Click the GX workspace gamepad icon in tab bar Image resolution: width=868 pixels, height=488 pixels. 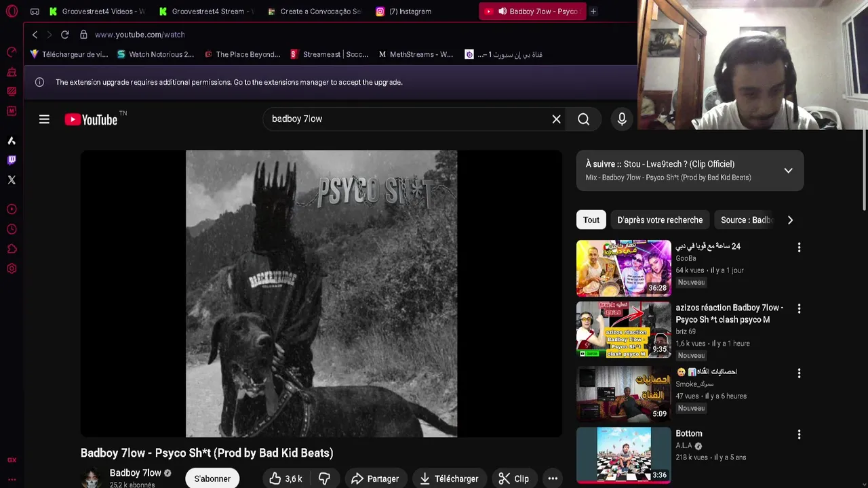coord(35,11)
